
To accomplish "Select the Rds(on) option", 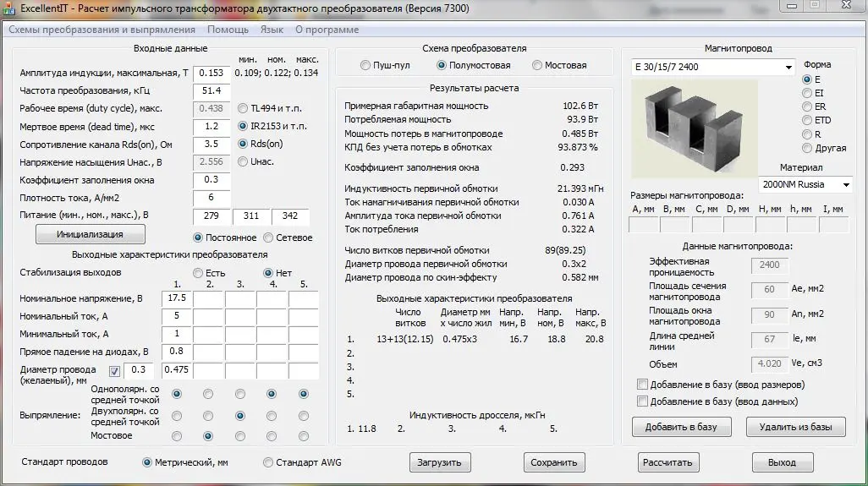I will coord(261,144).
